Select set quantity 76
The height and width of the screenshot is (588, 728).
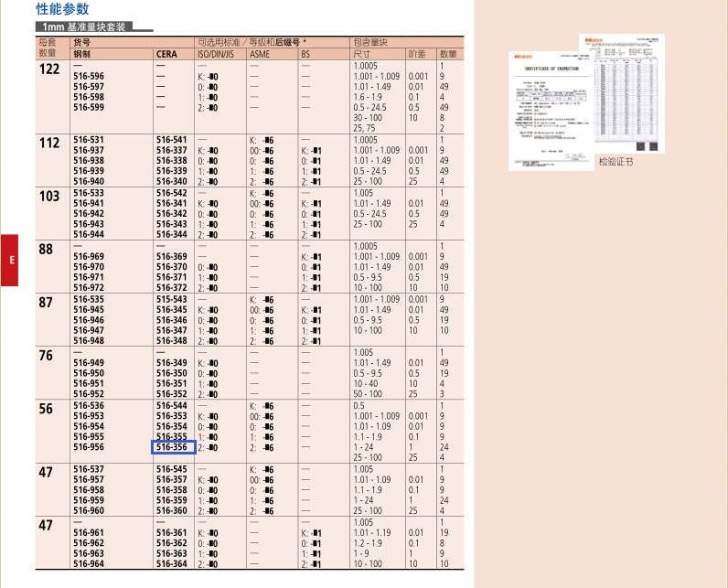pos(46,356)
